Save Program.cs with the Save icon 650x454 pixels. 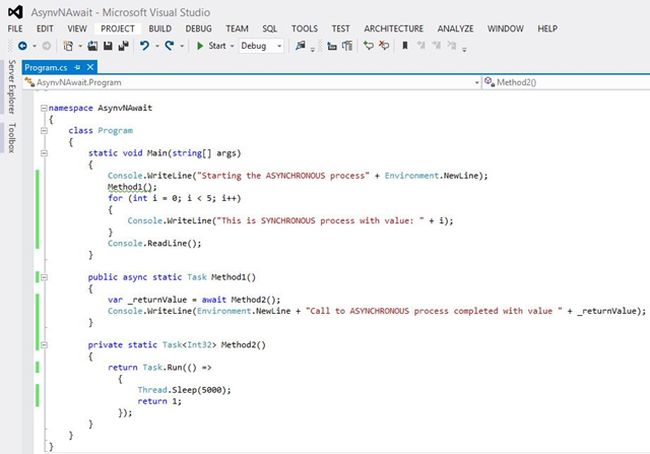(x=108, y=46)
